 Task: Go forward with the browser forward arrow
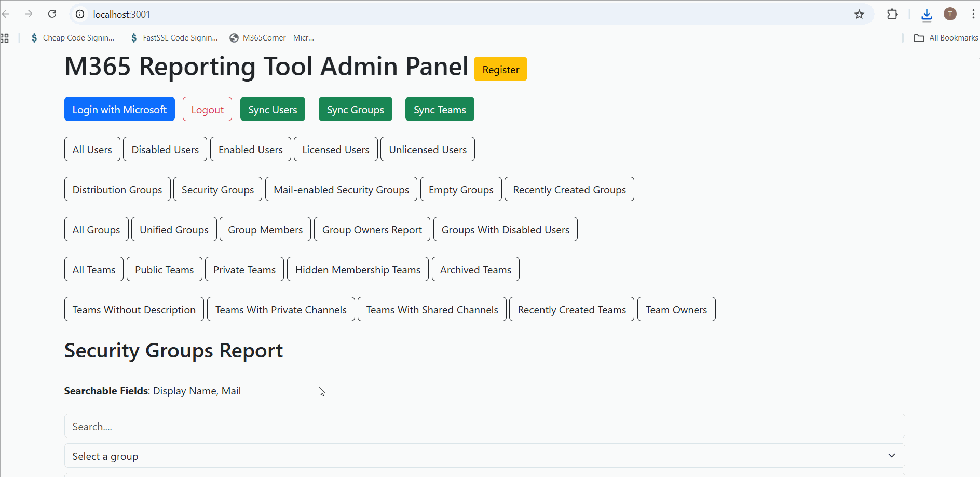tap(29, 14)
